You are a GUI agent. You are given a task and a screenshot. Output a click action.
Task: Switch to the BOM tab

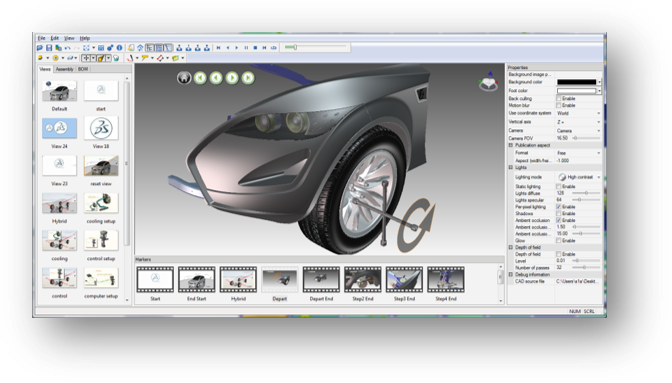pyautogui.click(x=83, y=69)
